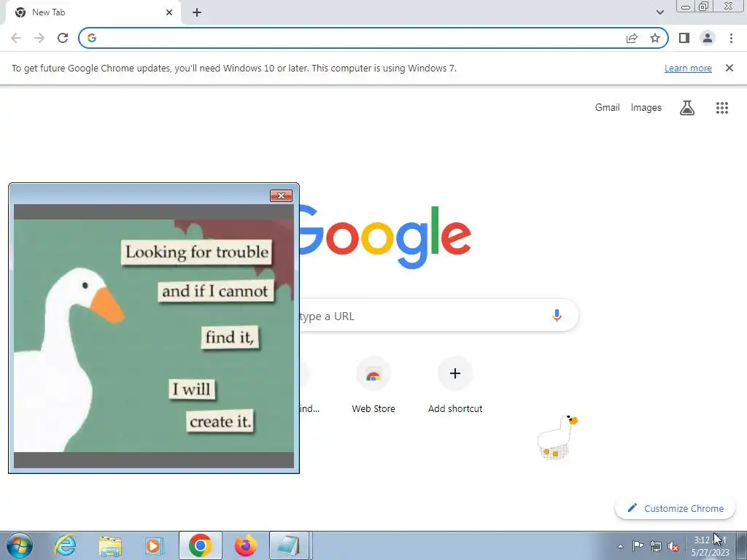Click the muted volume tray icon
The height and width of the screenshot is (560, 747).
(x=673, y=546)
